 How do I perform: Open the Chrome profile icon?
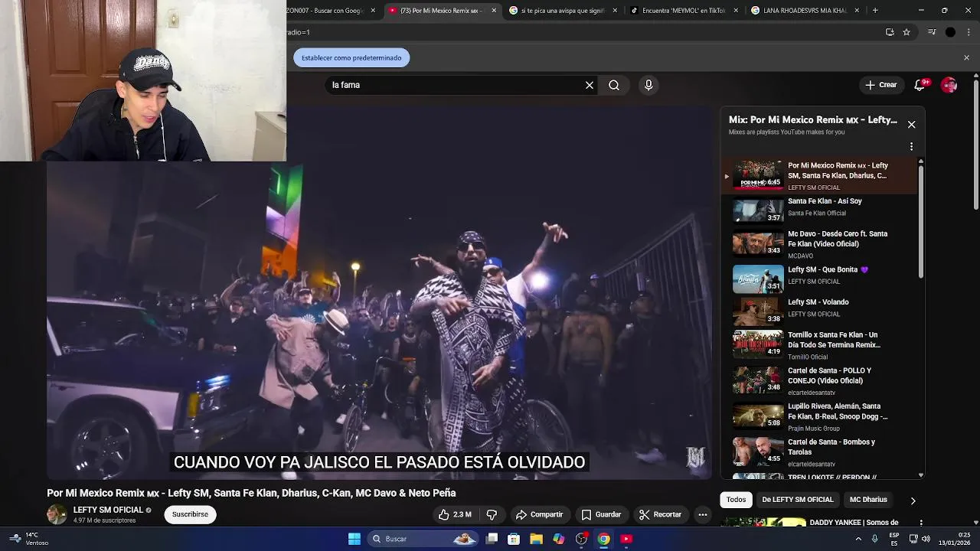950,32
